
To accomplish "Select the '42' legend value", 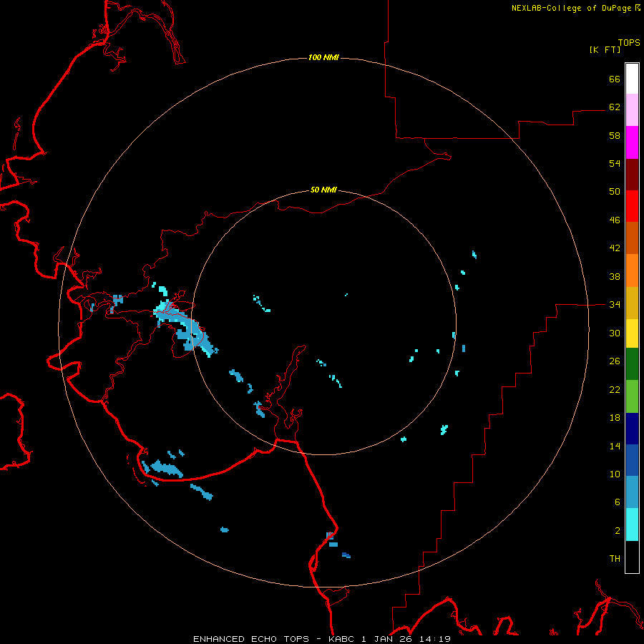I will pyautogui.click(x=615, y=248).
